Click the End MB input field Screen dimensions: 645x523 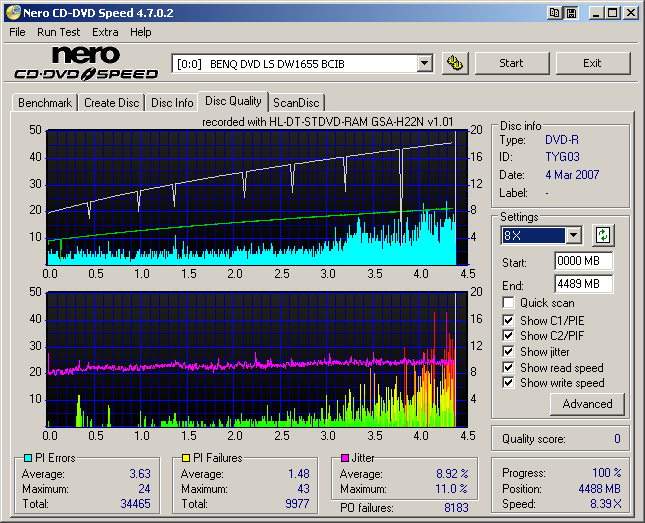click(x=583, y=283)
